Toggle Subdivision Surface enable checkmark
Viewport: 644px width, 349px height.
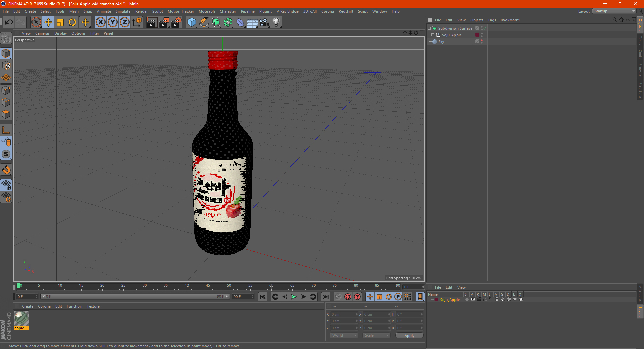coord(485,28)
